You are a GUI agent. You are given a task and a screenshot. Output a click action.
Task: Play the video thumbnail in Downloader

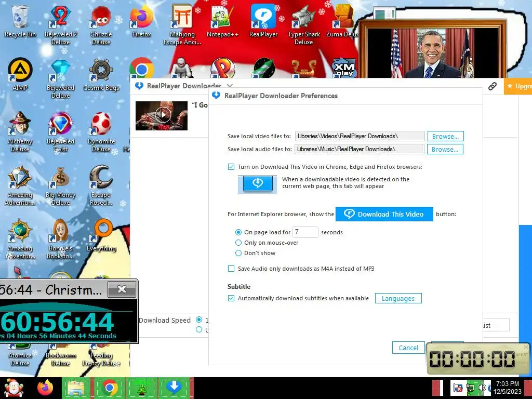pyautogui.click(x=162, y=116)
